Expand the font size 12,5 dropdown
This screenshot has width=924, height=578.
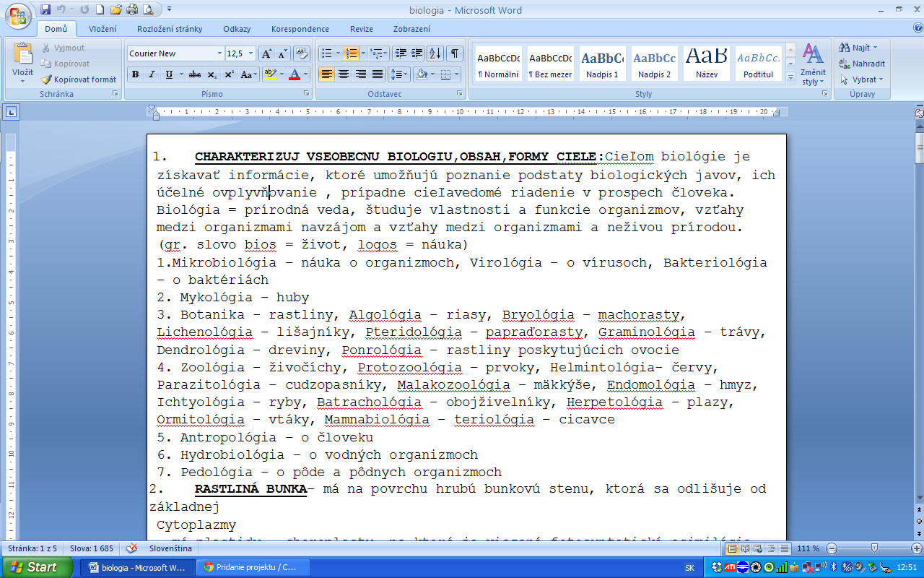(251, 53)
